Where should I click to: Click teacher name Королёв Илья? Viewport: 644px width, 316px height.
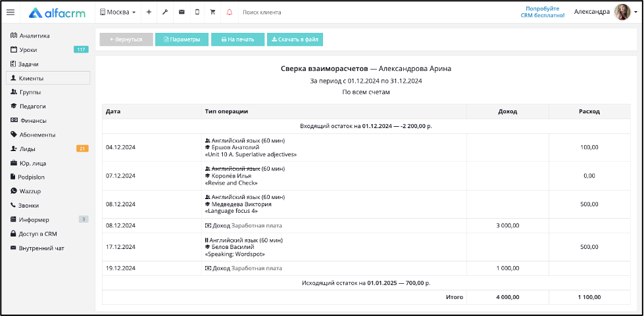click(232, 175)
